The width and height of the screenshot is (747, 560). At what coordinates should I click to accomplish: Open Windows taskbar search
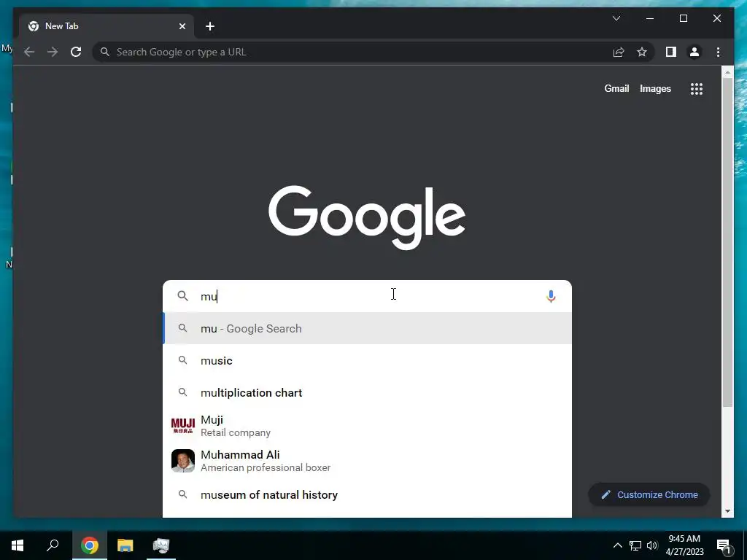coord(53,545)
